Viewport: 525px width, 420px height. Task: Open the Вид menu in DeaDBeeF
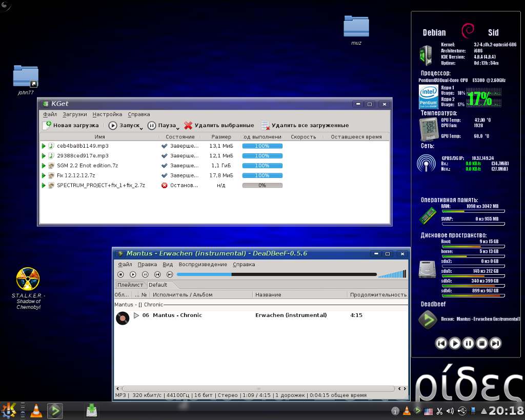pyautogui.click(x=168, y=264)
